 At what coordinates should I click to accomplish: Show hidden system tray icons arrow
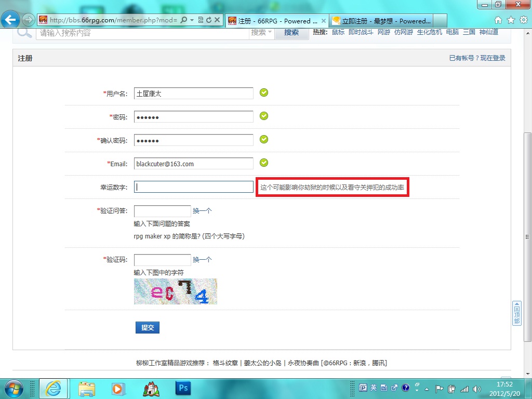[427, 389]
